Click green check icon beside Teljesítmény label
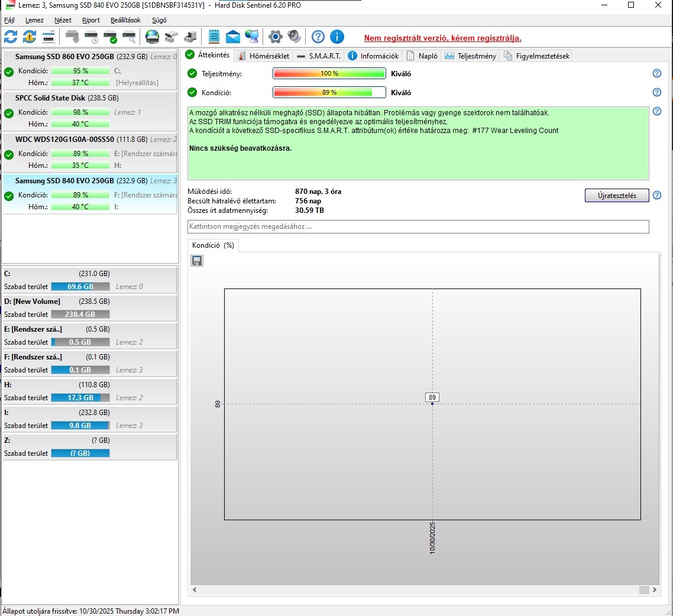 (192, 73)
